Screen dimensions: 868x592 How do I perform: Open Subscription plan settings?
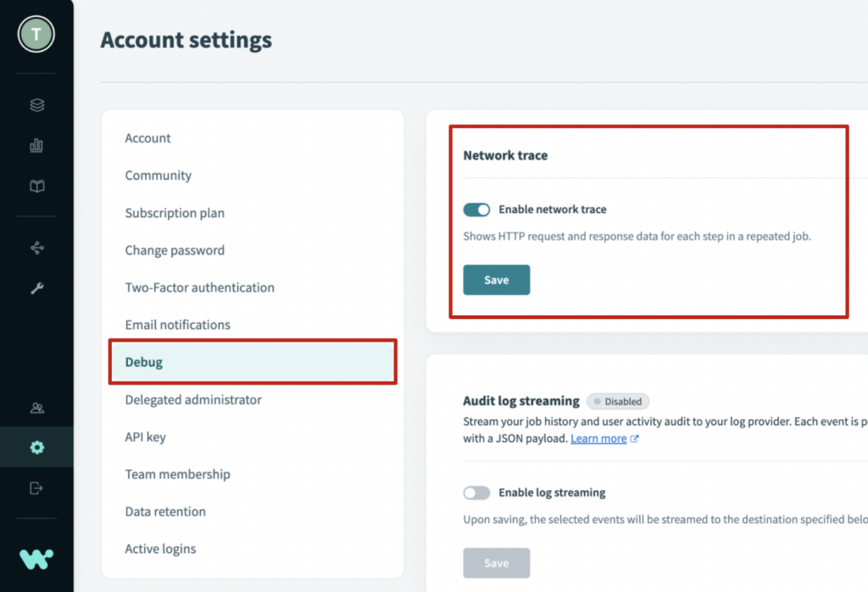coord(175,213)
